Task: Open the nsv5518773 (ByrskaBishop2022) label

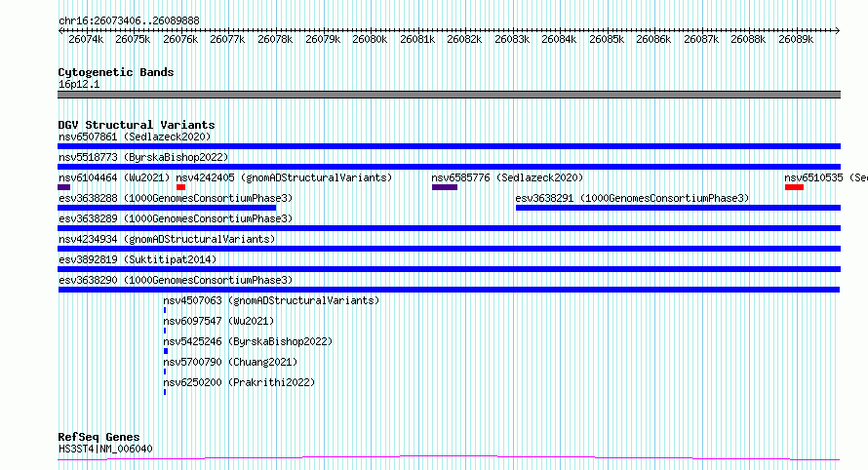Action: point(143,157)
